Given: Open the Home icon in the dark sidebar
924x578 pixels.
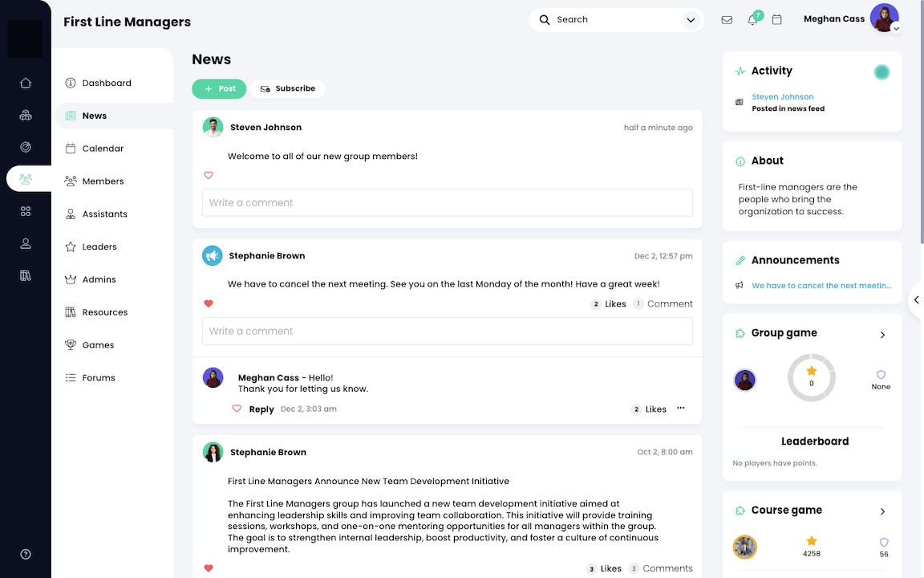Looking at the screenshot, I should pyautogui.click(x=25, y=83).
